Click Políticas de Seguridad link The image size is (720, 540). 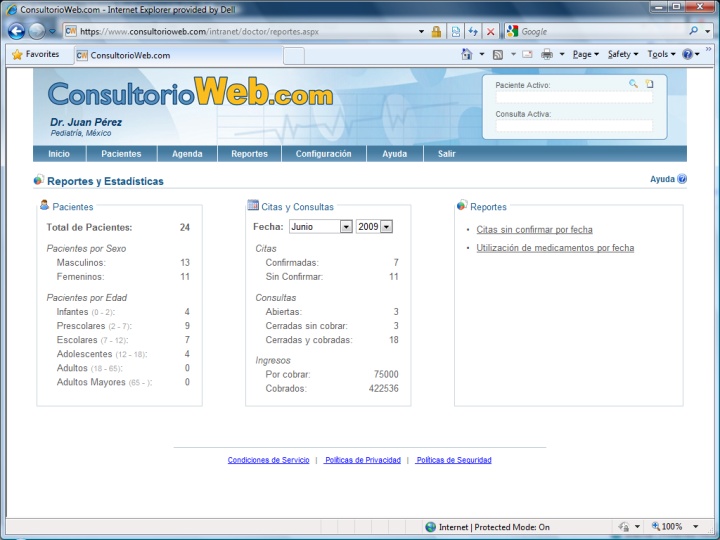[x=454, y=460]
